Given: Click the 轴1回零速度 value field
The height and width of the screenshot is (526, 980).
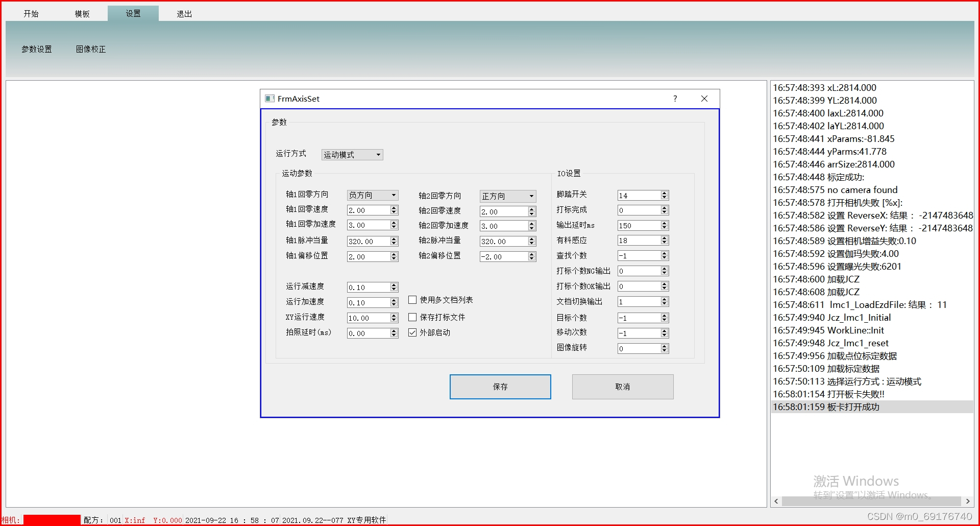Looking at the screenshot, I should tap(369, 210).
